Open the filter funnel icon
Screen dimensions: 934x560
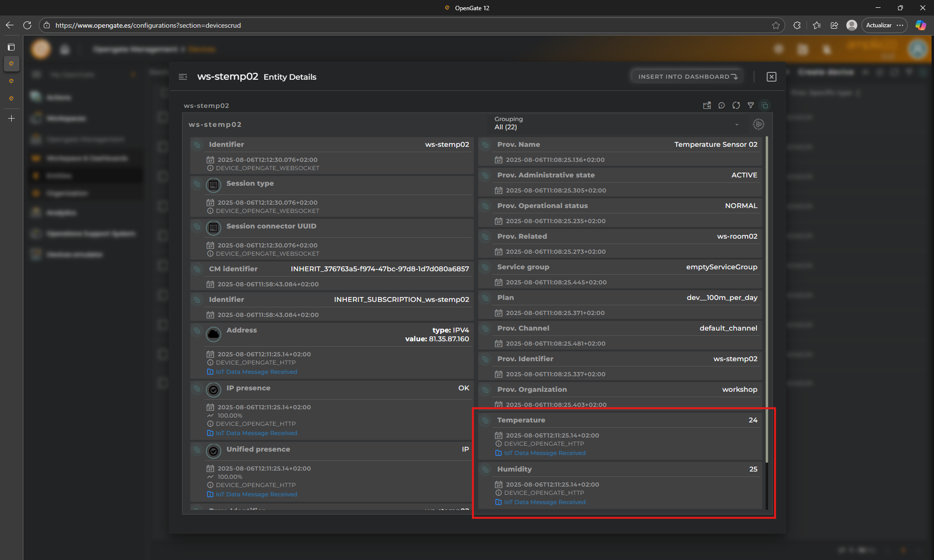[751, 105]
